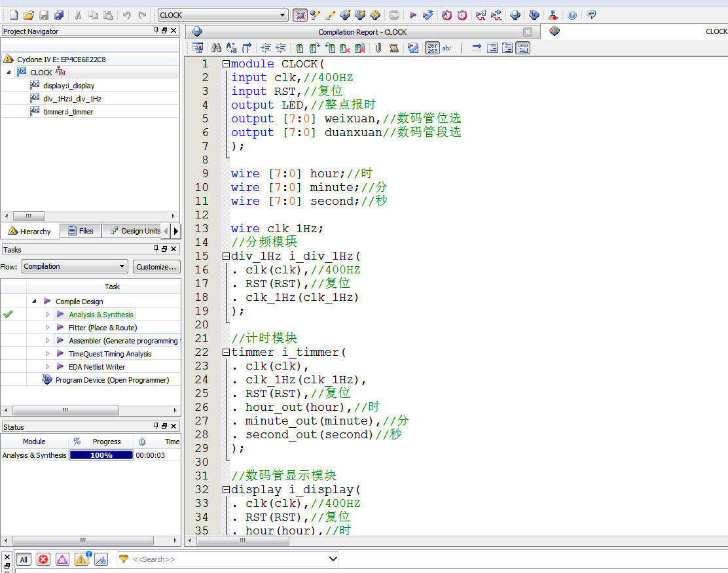Click the Customize... button

pos(156,266)
